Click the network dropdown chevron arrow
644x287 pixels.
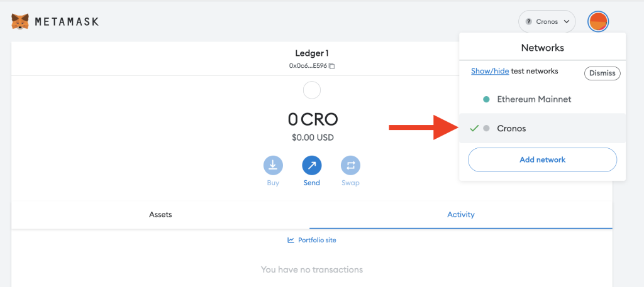point(567,22)
